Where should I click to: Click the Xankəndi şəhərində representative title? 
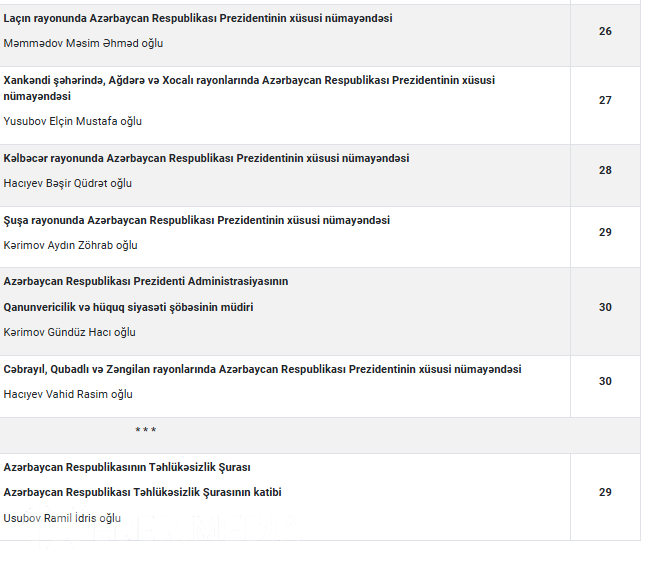pyautogui.click(x=249, y=80)
